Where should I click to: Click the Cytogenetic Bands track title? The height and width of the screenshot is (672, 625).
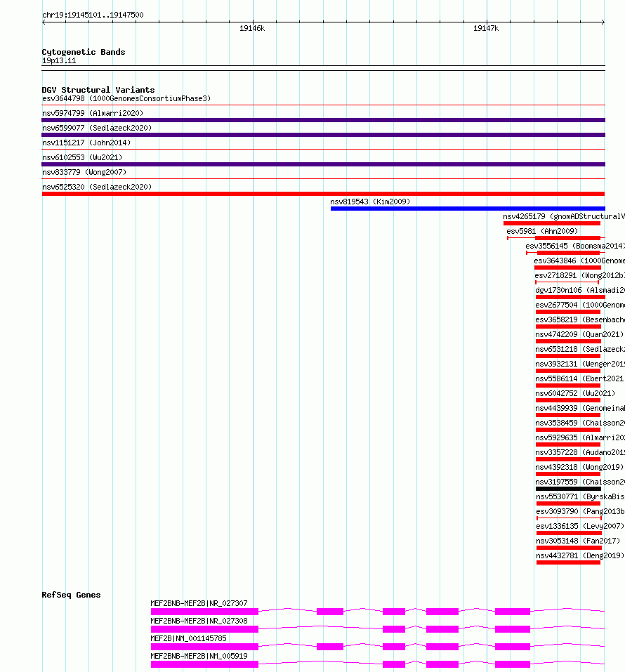tap(84, 52)
